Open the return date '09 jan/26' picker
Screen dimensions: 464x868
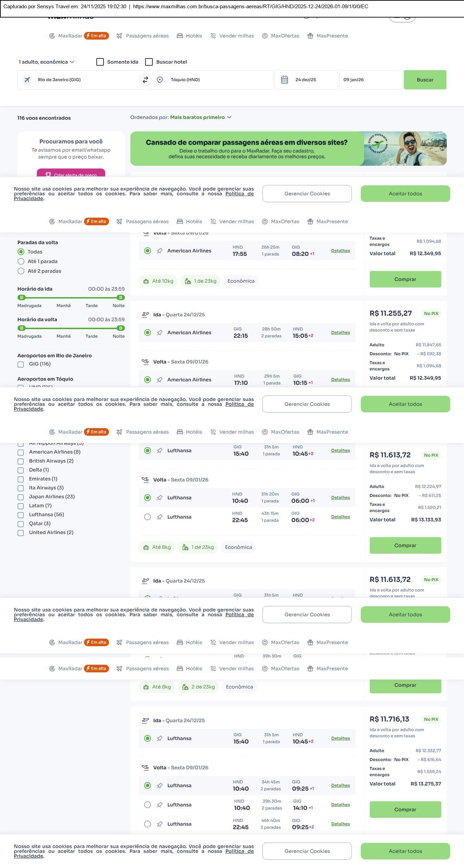[x=370, y=80]
